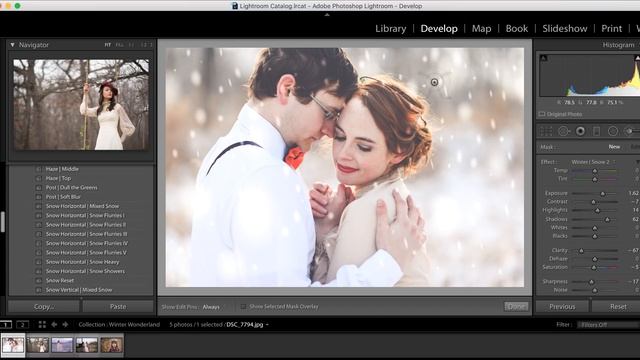
Task: Click preset icon beside Post | Soft Blur
Action: click(39, 197)
